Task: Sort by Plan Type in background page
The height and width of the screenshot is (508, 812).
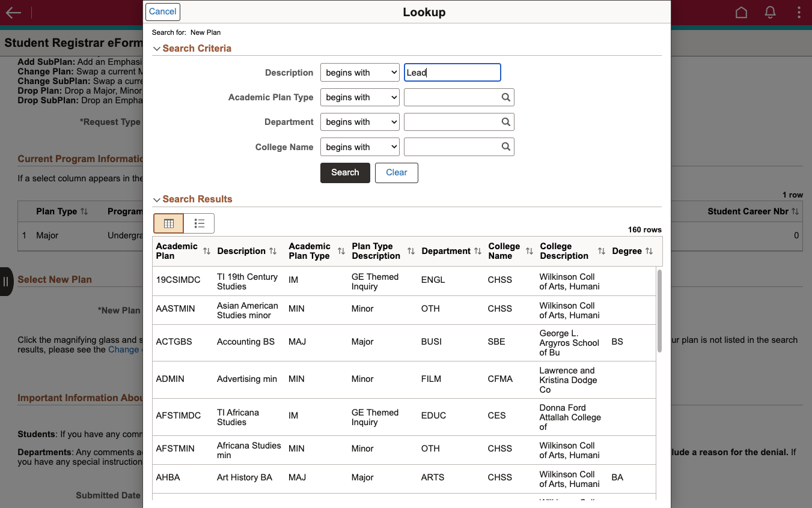Action: tap(84, 211)
